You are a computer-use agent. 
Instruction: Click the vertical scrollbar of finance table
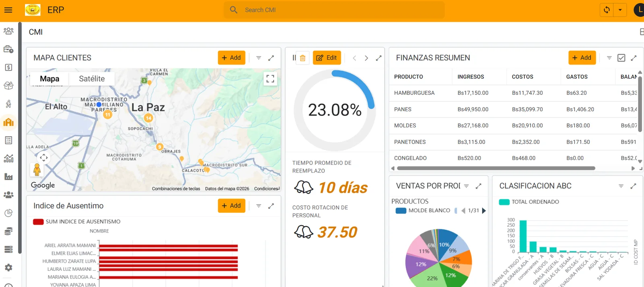[x=640, y=105]
